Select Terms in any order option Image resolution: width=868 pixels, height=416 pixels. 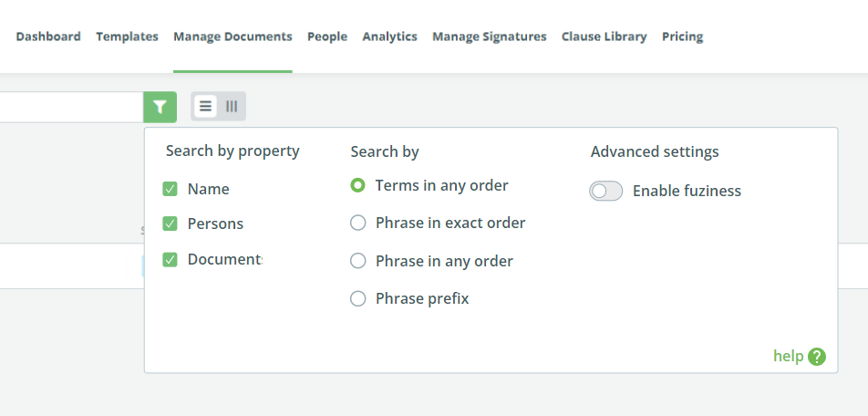tap(358, 185)
